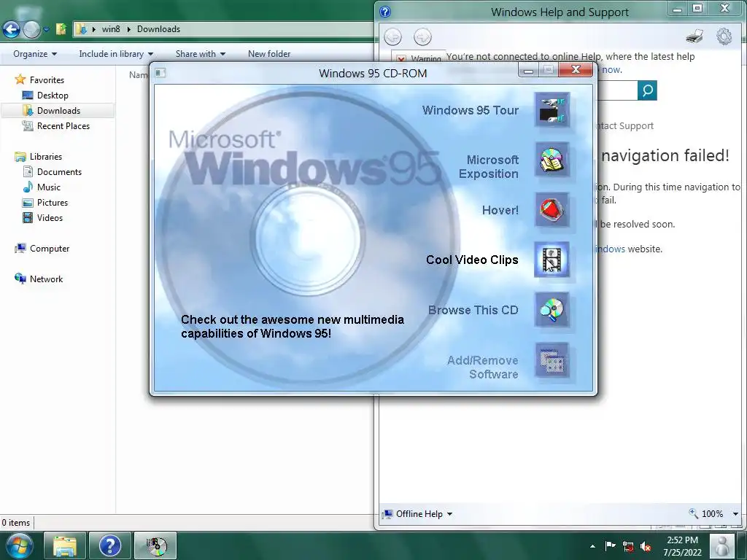Switch to Help and Support taskbar button
This screenshot has width=747, height=560.
(x=109, y=545)
